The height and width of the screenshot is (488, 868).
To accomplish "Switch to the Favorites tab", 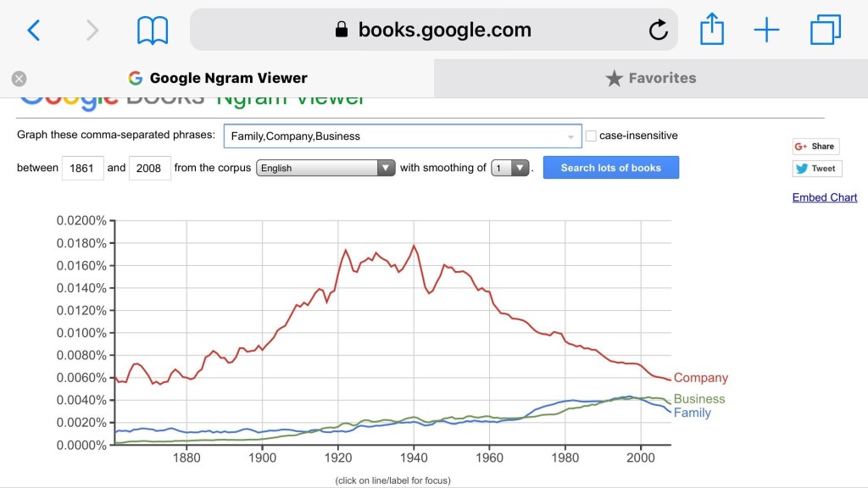I will 651,78.
